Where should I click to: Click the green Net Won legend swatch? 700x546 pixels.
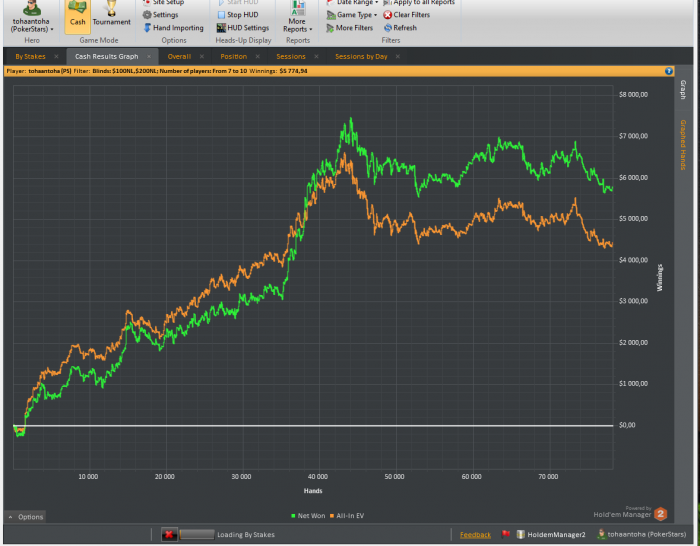pyautogui.click(x=292, y=515)
